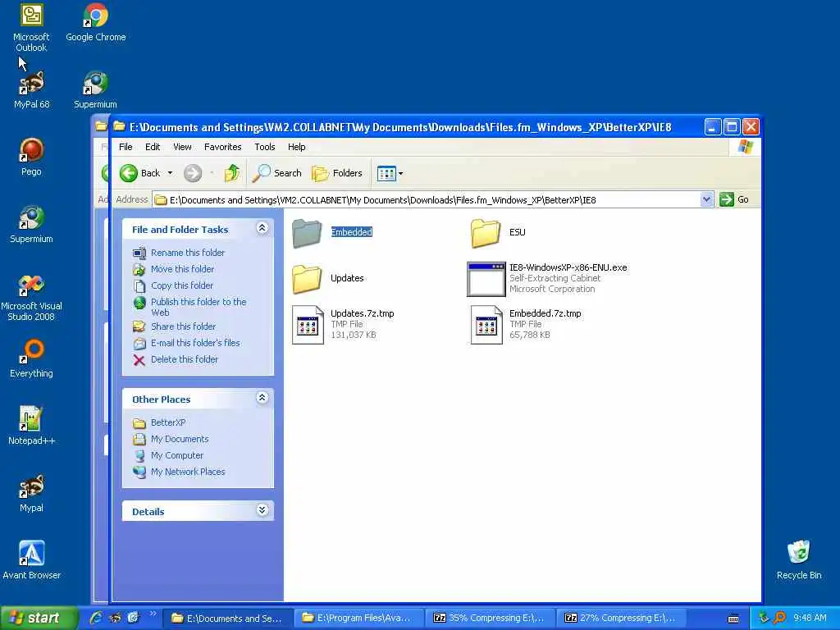Select the IE8-WindowsXP-x86-ENU.exe file
840x630 pixels.
click(546, 279)
